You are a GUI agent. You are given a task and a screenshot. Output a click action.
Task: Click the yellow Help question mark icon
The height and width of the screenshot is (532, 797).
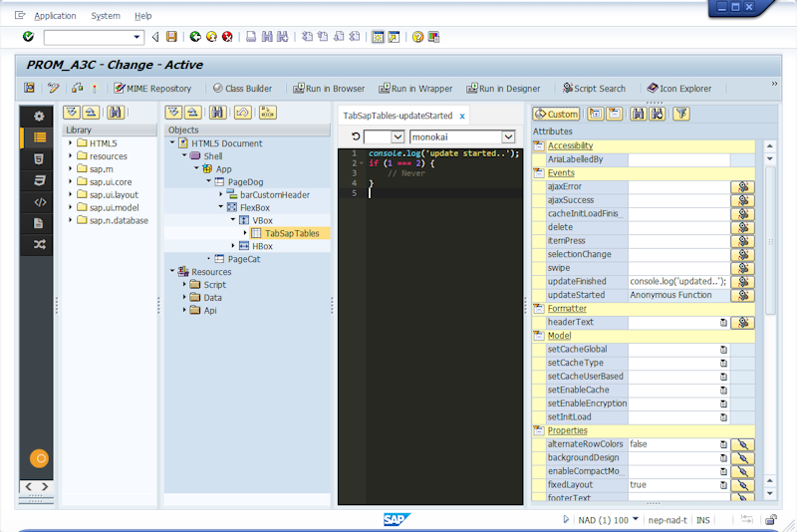417,37
